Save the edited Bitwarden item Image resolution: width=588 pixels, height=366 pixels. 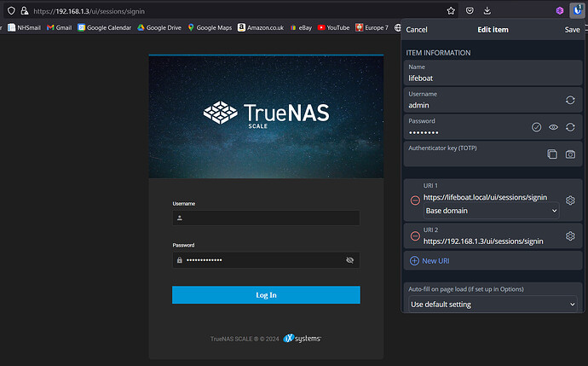pos(572,30)
